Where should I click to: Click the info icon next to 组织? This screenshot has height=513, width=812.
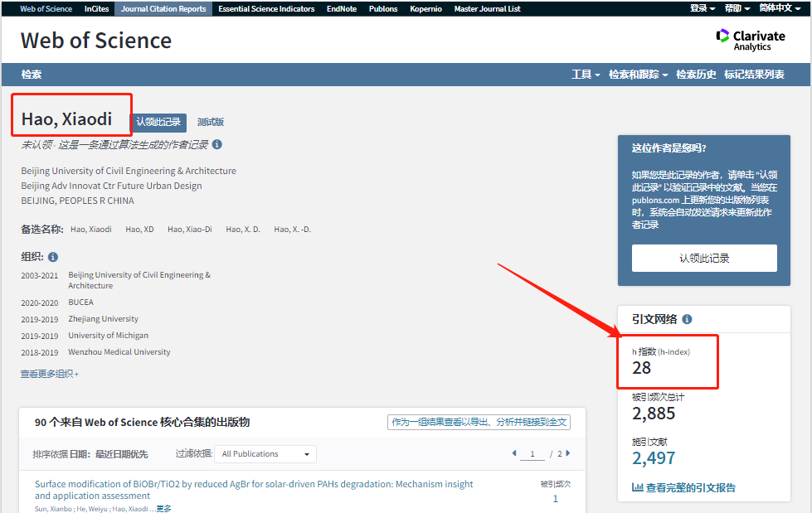click(x=53, y=257)
